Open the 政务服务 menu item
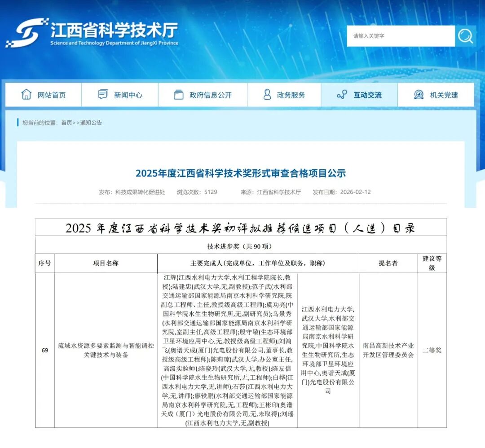 284,95
